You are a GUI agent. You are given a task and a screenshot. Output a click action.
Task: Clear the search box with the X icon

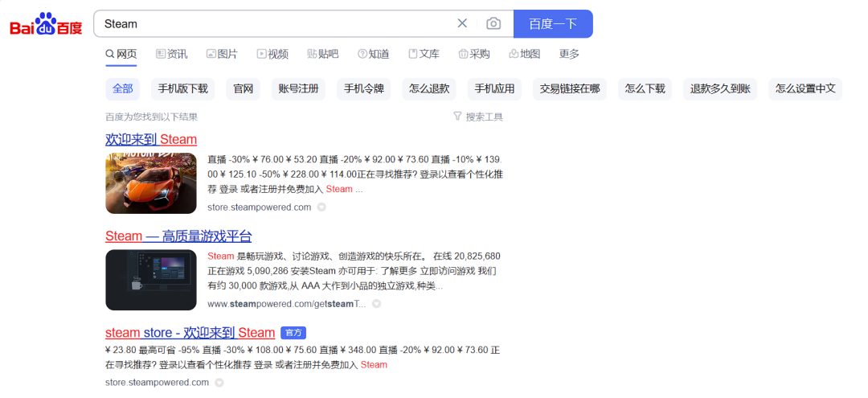click(462, 23)
